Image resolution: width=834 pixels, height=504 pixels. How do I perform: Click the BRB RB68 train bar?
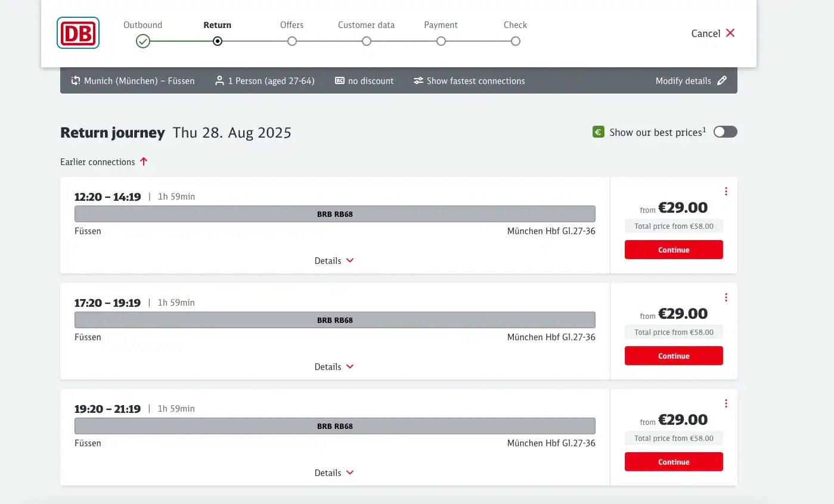point(334,213)
